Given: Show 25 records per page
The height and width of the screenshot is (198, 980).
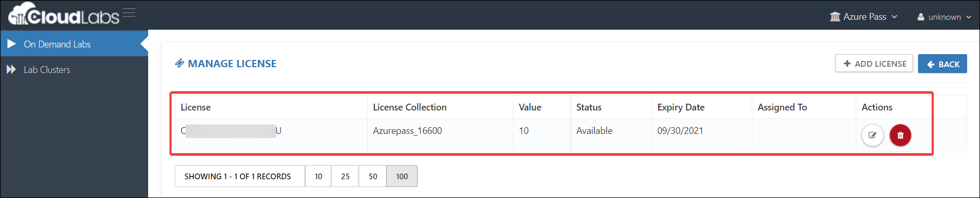Looking at the screenshot, I should [x=345, y=176].
